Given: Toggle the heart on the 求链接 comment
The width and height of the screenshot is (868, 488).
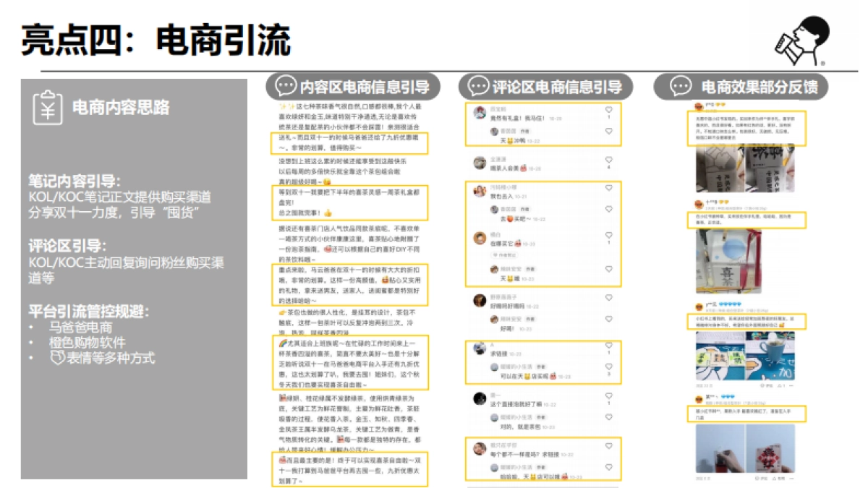Looking at the screenshot, I should pyautogui.click(x=608, y=346).
